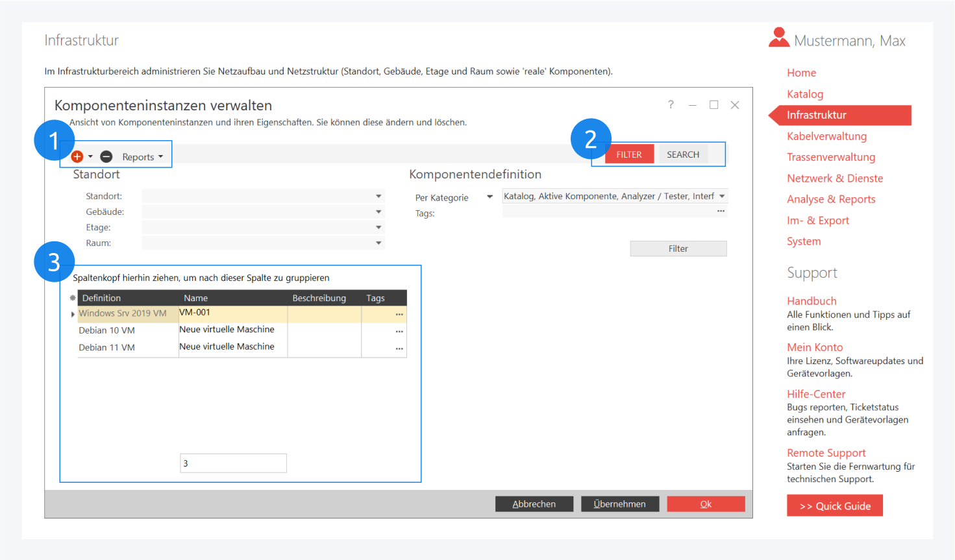Click the ellipsis in the VM-001 row

[399, 314]
